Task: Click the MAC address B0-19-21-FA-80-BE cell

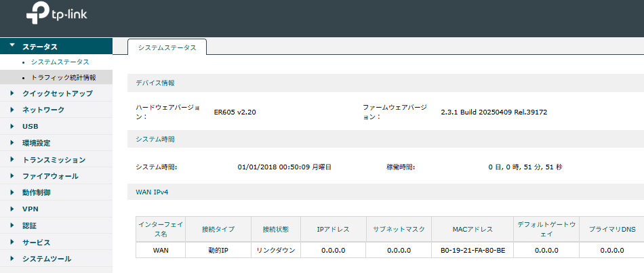Action: [472, 250]
